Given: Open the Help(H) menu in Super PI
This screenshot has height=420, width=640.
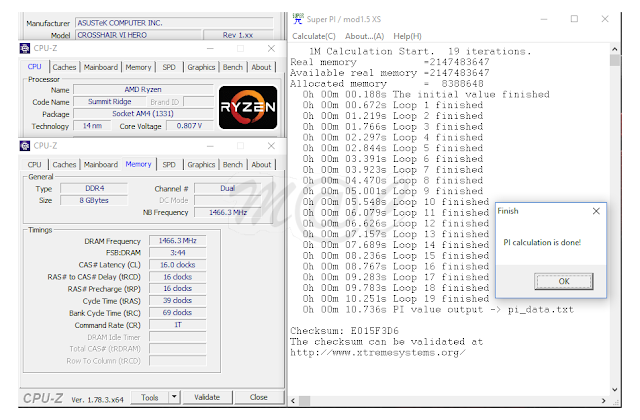Looking at the screenshot, I should tap(407, 36).
